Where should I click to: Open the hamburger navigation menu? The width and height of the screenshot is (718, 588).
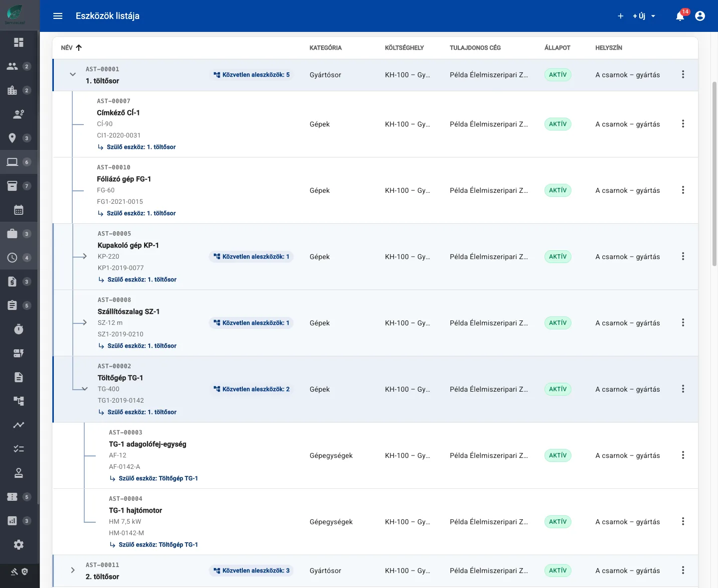(x=58, y=16)
